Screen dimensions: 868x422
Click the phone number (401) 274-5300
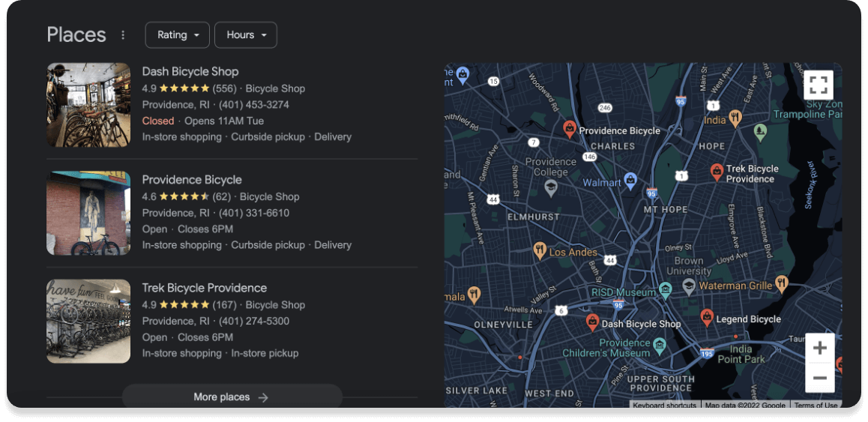(254, 322)
